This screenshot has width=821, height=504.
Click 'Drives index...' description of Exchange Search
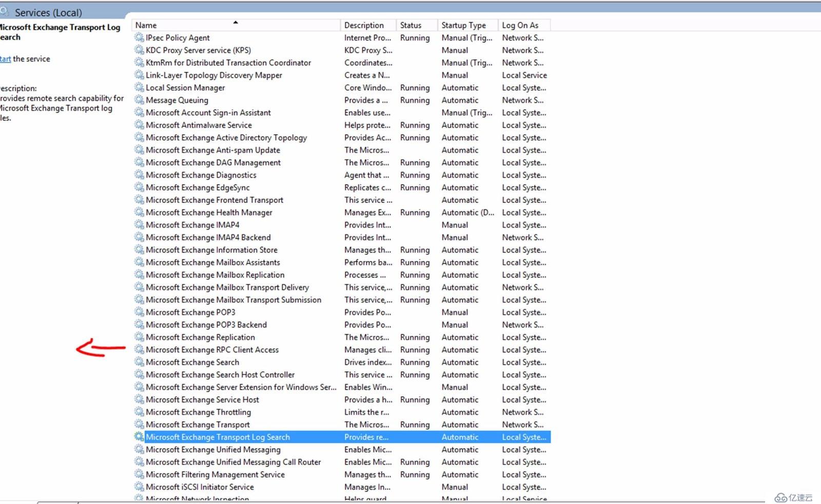368,362
